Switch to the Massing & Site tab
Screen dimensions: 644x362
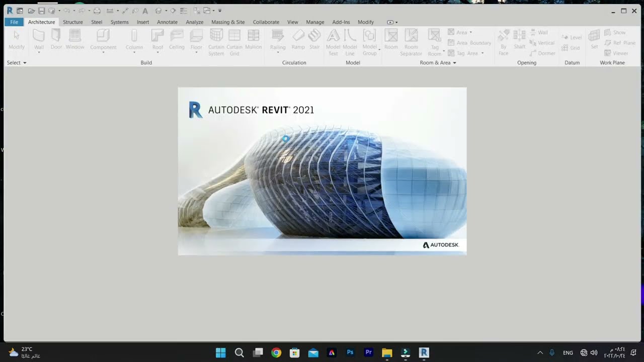tap(228, 22)
